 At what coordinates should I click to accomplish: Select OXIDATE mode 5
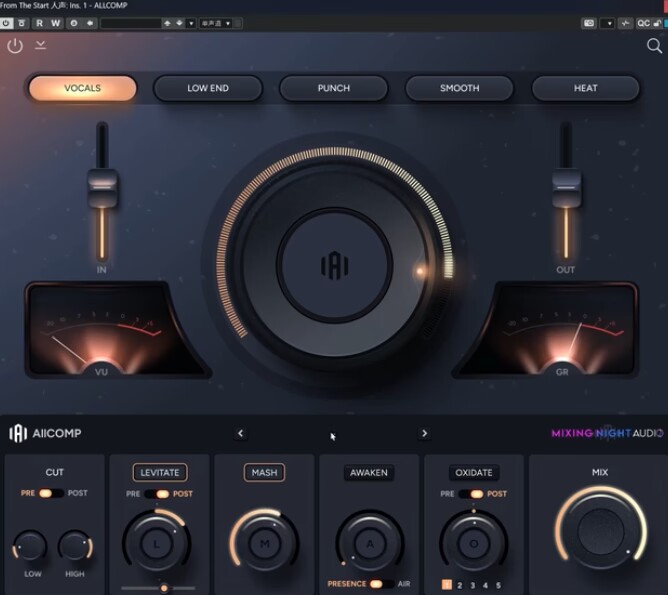pyautogui.click(x=498, y=585)
